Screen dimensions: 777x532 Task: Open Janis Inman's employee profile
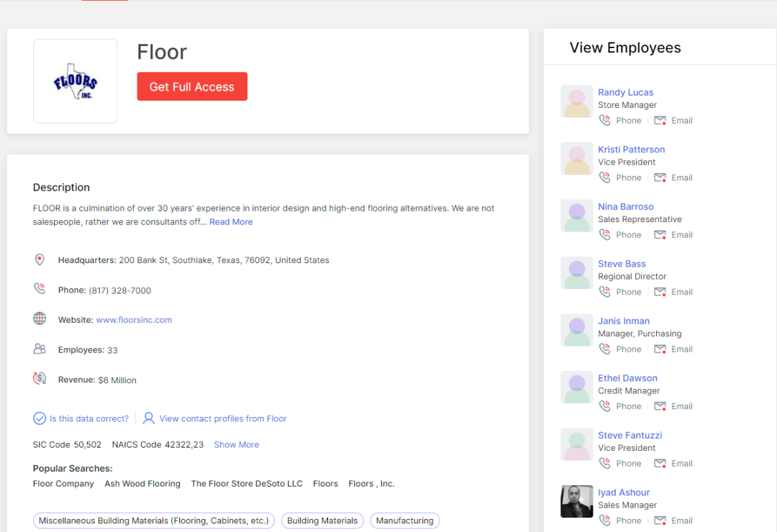click(623, 321)
